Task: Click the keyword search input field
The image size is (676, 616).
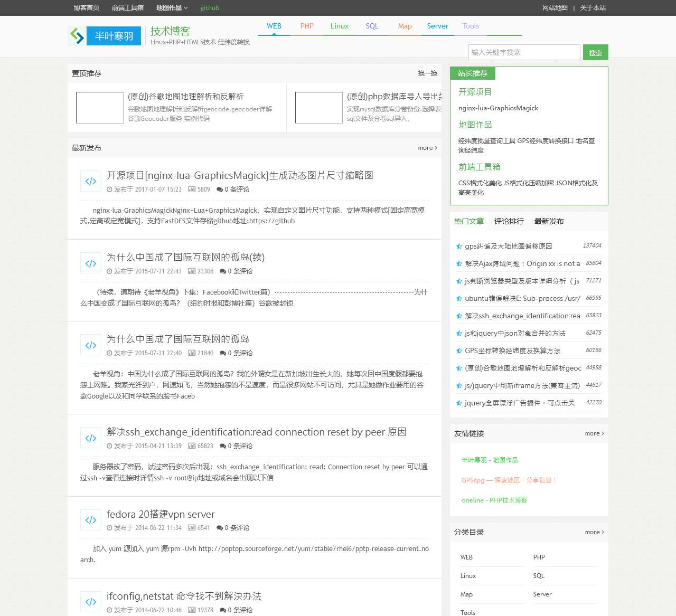Action: click(524, 52)
